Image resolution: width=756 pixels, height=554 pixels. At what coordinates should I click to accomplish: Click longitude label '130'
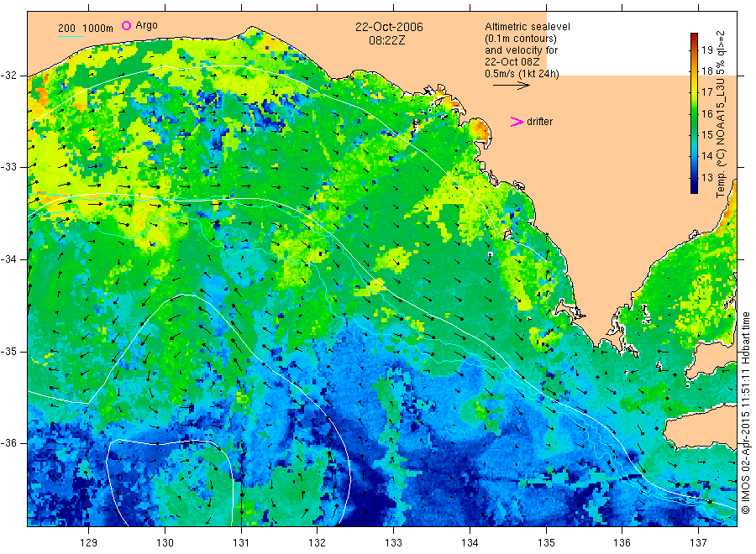[x=165, y=543]
